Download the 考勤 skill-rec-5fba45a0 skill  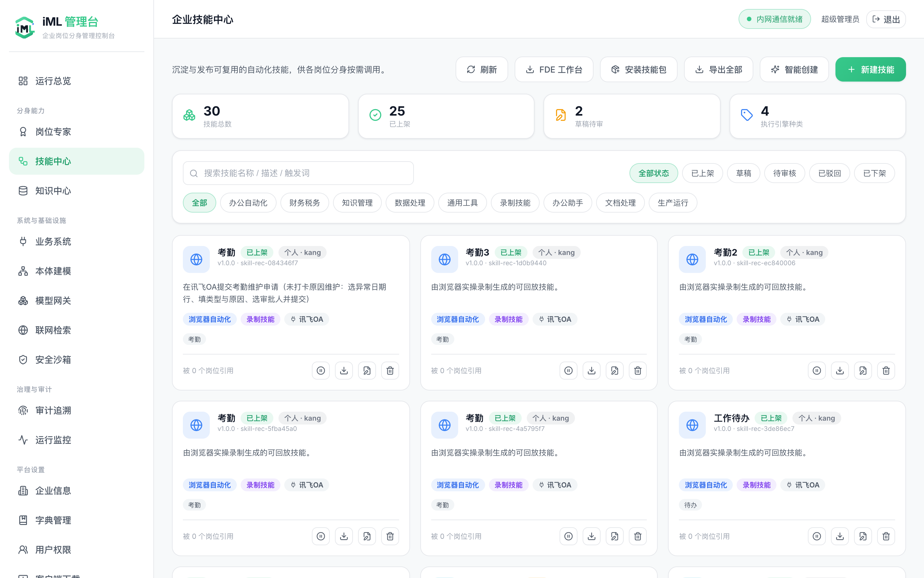click(x=344, y=536)
